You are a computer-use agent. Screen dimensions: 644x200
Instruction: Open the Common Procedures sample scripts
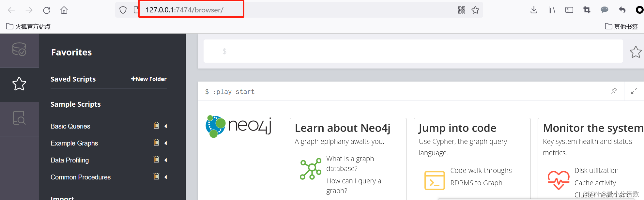tap(81, 177)
